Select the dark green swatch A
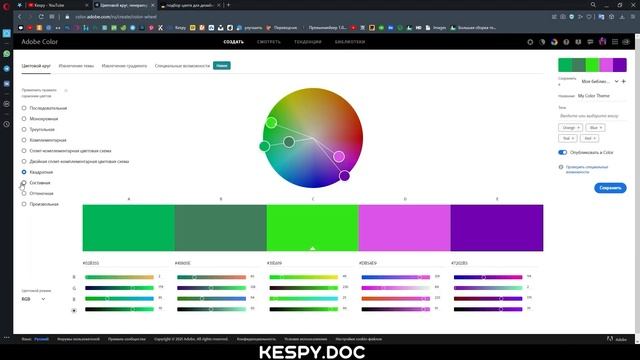This screenshot has height=360, width=640. click(129, 228)
